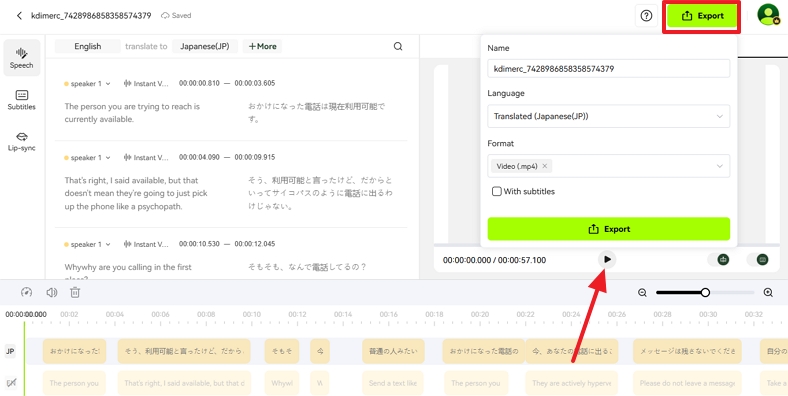Select JP clip 'メッセージは残さないでくださ'
This screenshot has height=396, width=788.
(687, 351)
